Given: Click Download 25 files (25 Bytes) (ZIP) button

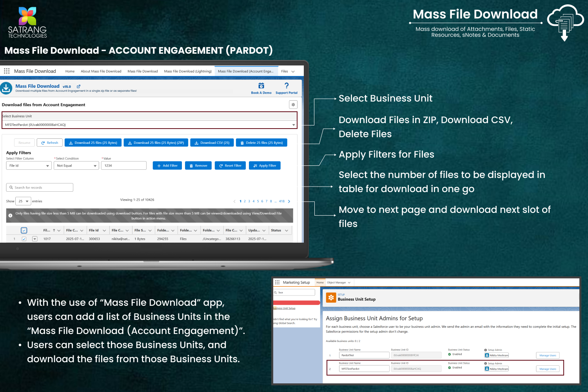Looking at the screenshot, I should click(x=156, y=143).
